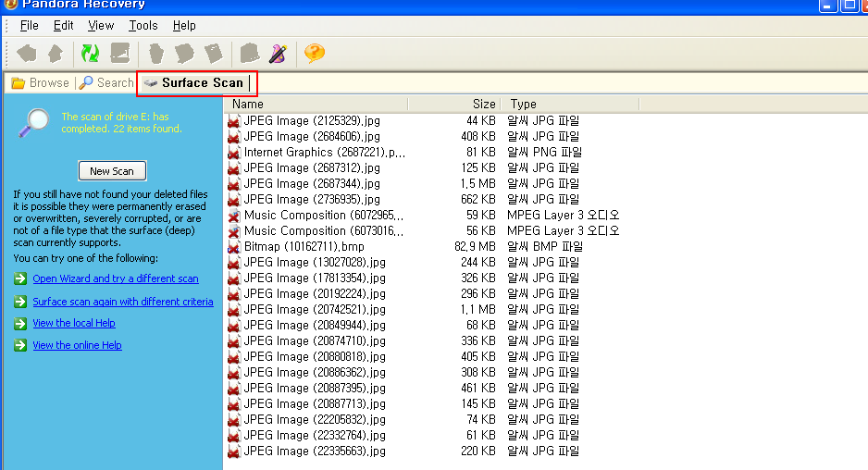Click the green arrow beside View the online Help
868x470 pixels.
coord(20,345)
